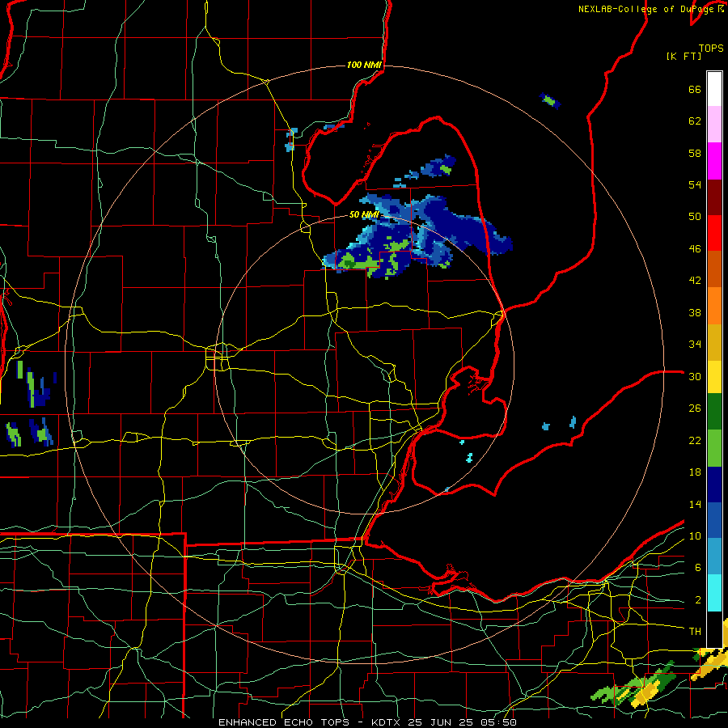Click the 58 legend value
728x728 pixels.
pos(695,153)
